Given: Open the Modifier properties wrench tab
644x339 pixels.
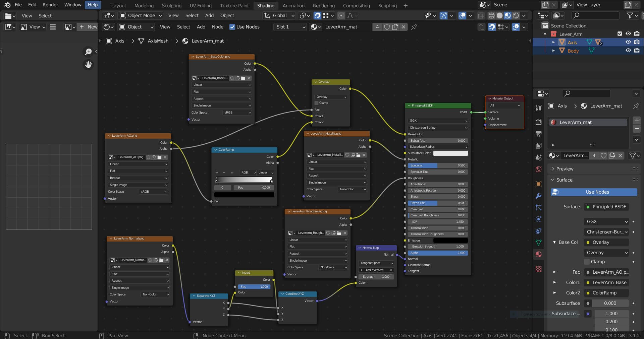Looking at the screenshot, I should point(538,196).
